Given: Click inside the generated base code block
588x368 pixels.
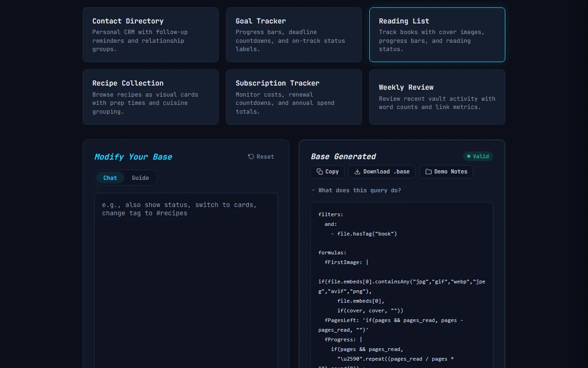Looking at the screenshot, I should 401,294.
